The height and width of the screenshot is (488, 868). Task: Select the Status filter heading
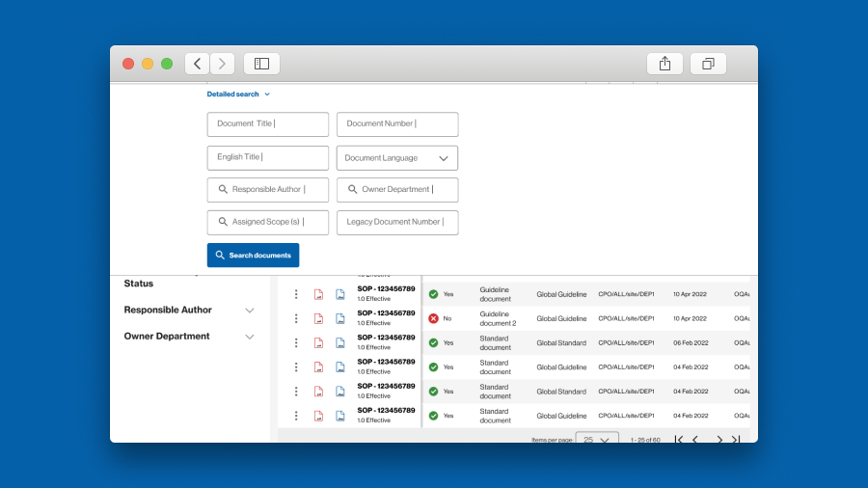pyautogui.click(x=138, y=284)
